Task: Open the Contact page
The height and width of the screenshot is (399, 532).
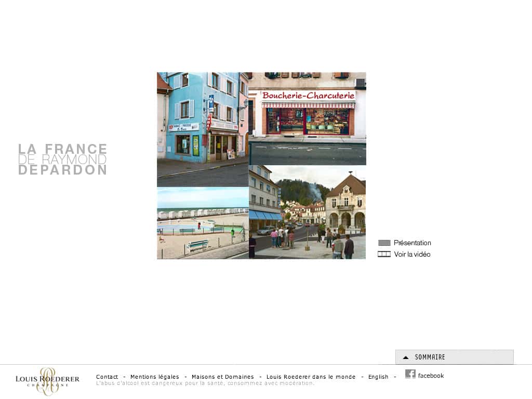Action: 108,377
